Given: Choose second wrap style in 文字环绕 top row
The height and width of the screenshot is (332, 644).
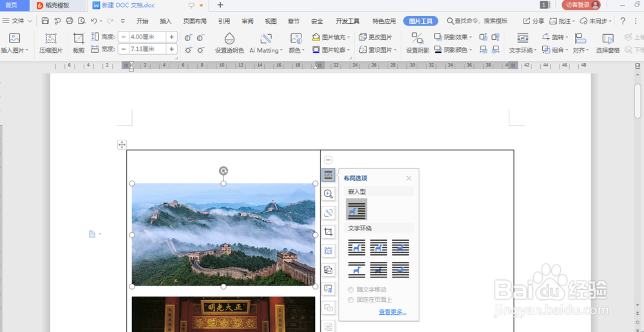Looking at the screenshot, I should coord(379,248).
